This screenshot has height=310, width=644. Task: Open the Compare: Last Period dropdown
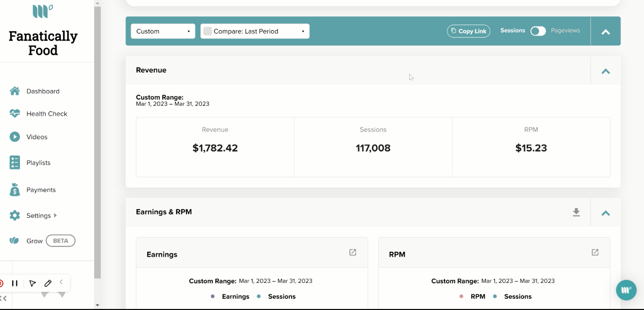[x=255, y=31]
